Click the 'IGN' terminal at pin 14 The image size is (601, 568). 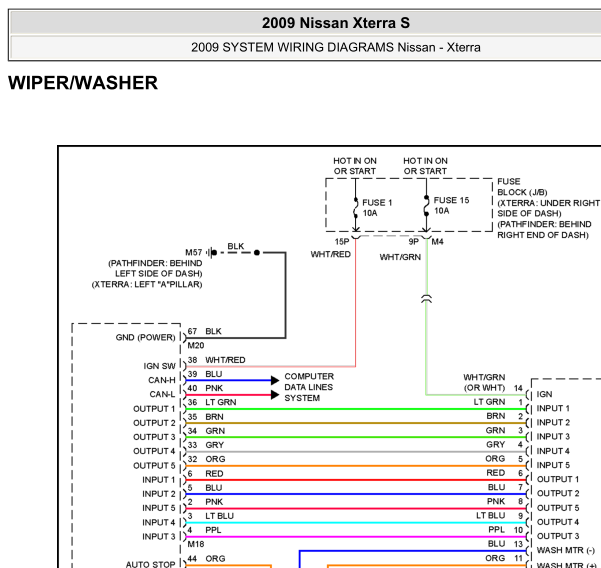544,394
